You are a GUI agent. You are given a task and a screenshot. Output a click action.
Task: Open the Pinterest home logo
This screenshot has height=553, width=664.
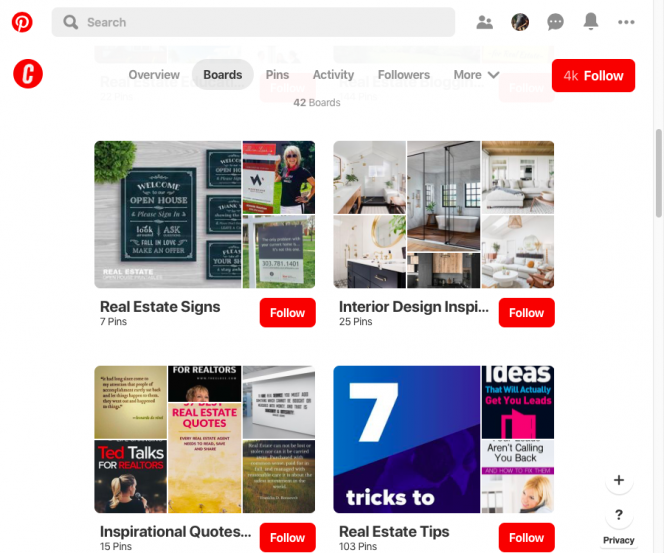(22, 22)
